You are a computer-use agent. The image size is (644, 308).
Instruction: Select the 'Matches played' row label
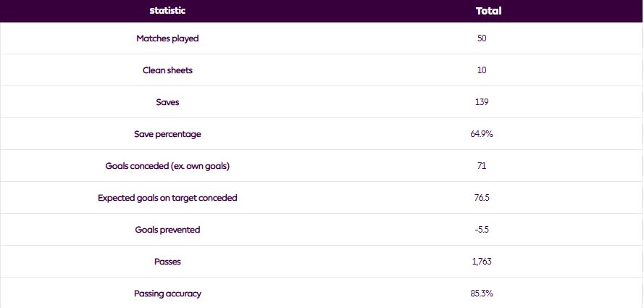(x=167, y=38)
